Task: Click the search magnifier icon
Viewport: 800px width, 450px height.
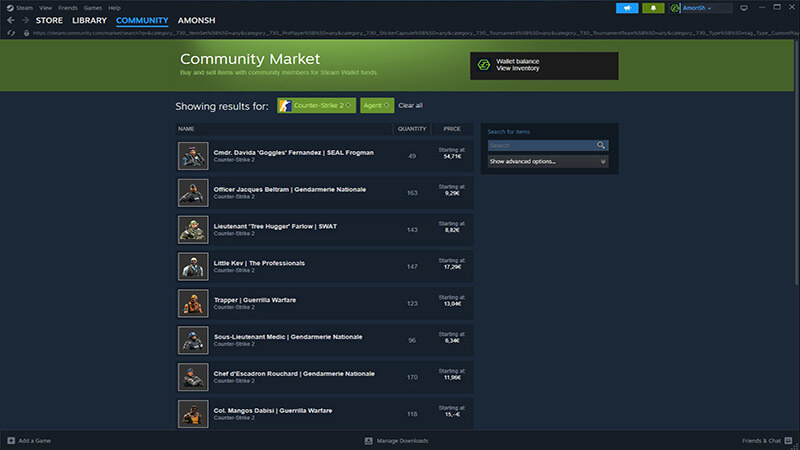Action: pyautogui.click(x=601, y=145)
